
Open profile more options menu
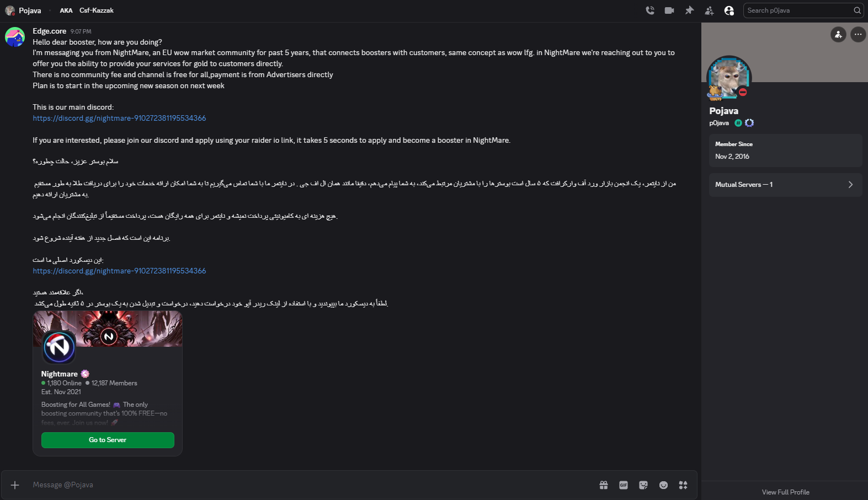[858, 34]
